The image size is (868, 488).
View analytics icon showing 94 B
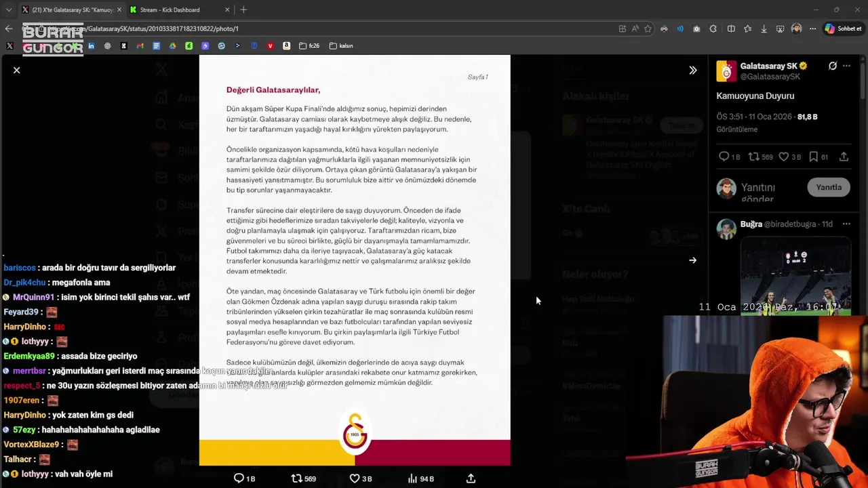point(412,479)
